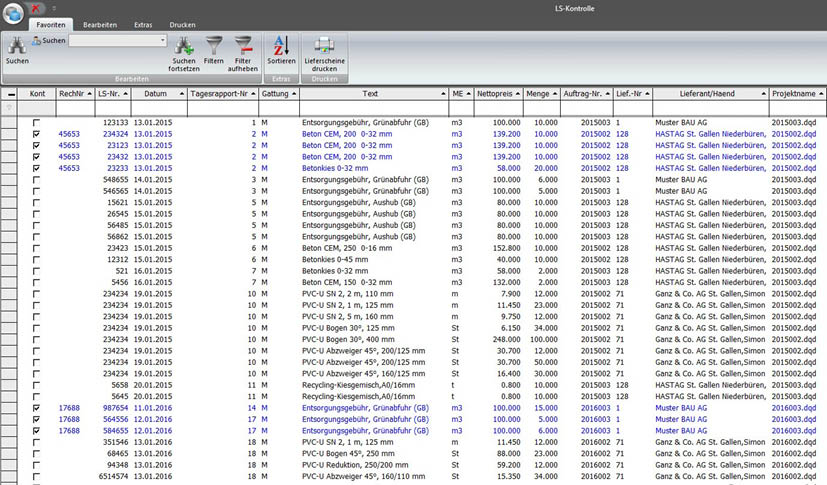This screenshot has height=485, width=827.
Task: Open the Extras ribbon tab
Action: [143, 25]
